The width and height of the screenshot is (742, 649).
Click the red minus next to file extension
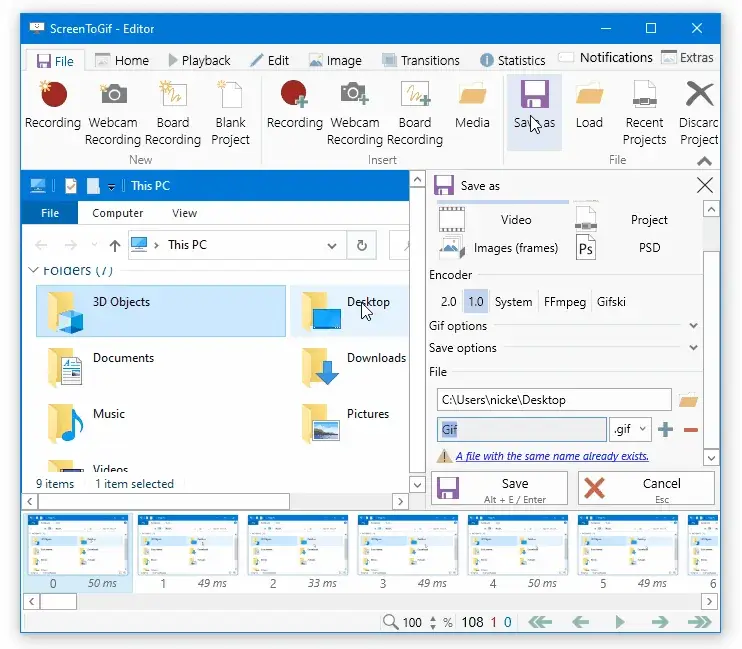click(x=691, y=430)
